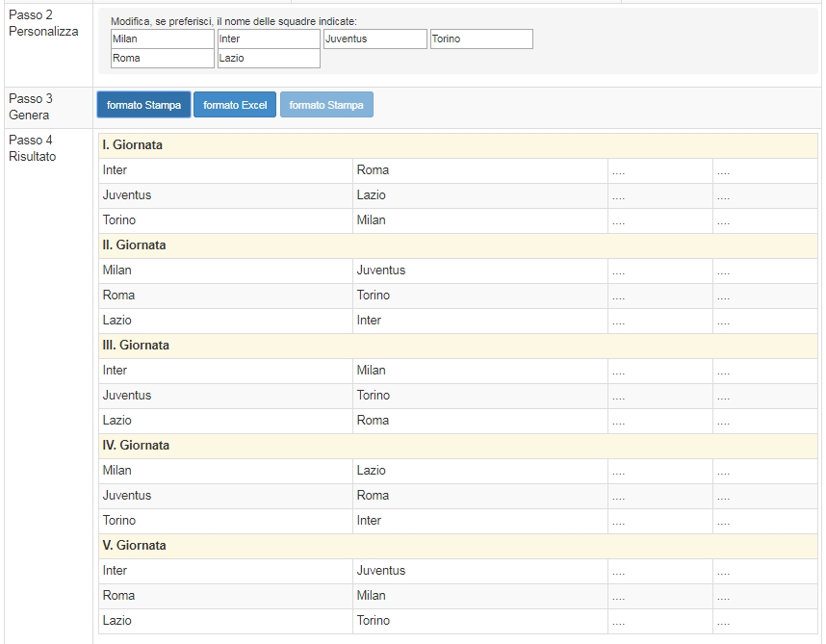Click Lazio in the Lazio–Roma match row
826x644 pixels.
116,421
